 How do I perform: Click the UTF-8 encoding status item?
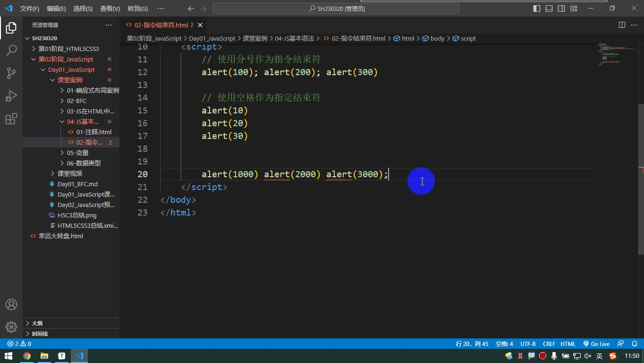click(528, 344)
